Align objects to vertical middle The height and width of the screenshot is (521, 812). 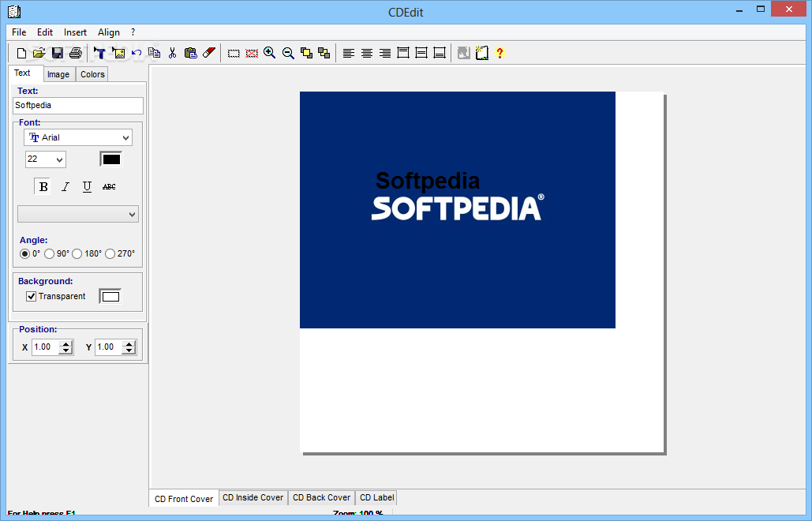pyautogui.click(x=421, y=53)
